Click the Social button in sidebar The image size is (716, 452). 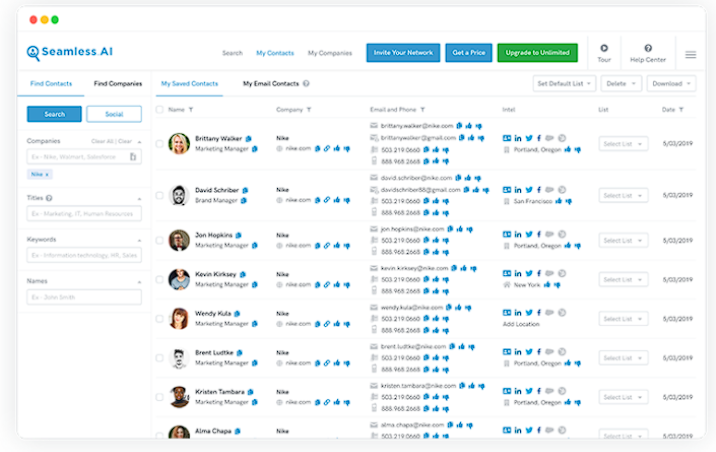point(114,114)
